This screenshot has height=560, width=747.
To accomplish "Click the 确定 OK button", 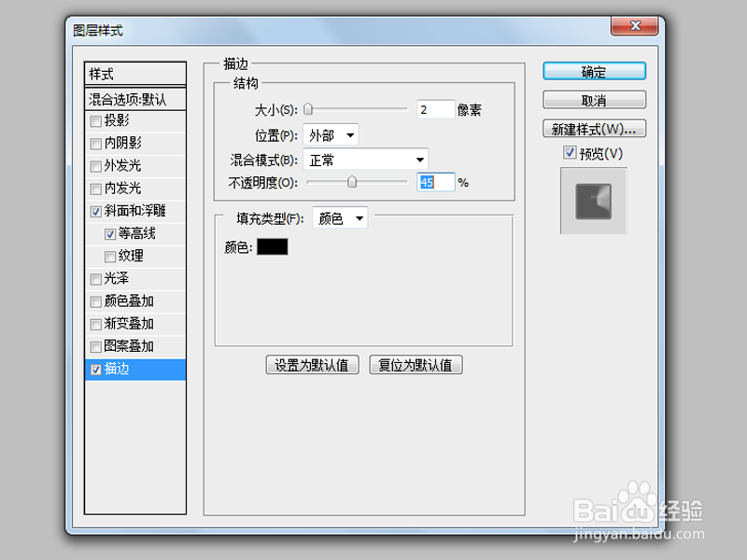I will point(594,72).
